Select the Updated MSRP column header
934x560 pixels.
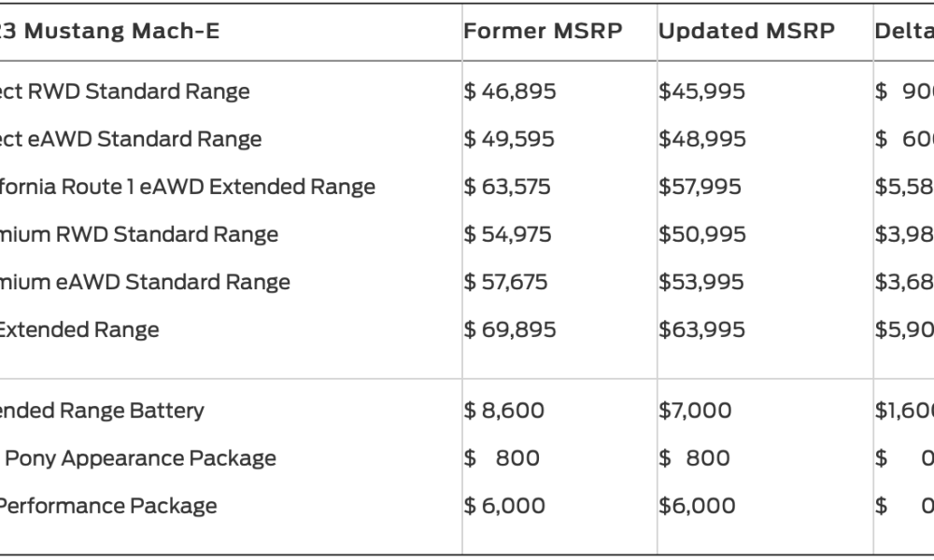coord(746,31)
